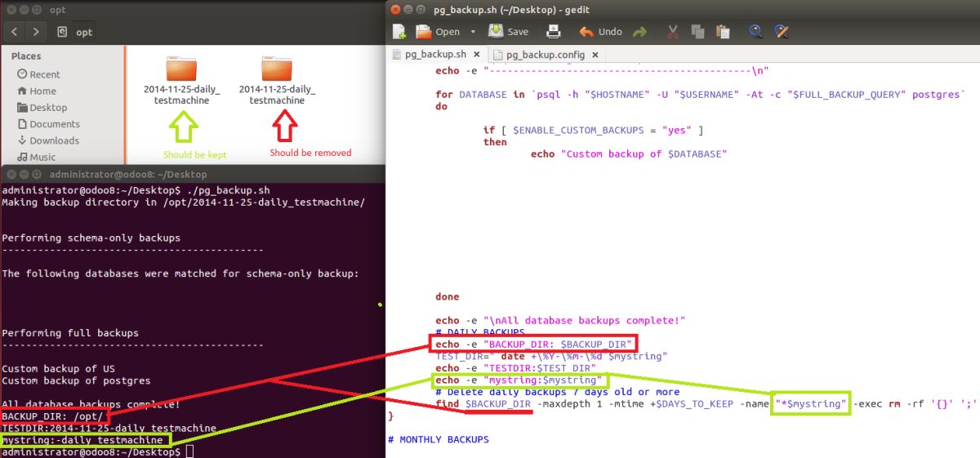Go back in the opt file manager
The height and width of the screenshot is (458, 980).
click(15, 32)
